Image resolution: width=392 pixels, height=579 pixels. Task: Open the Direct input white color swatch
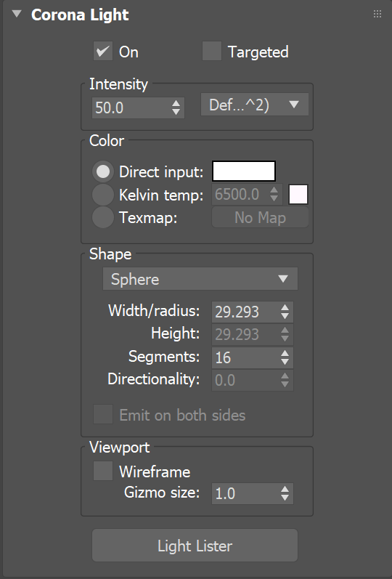(x=244, y=171)
